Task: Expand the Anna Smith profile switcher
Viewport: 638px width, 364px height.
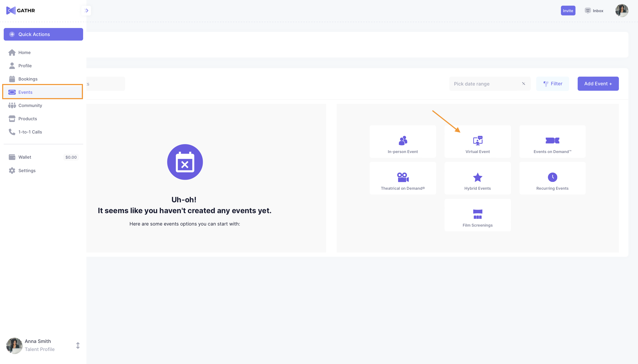Action: [78, 346]
